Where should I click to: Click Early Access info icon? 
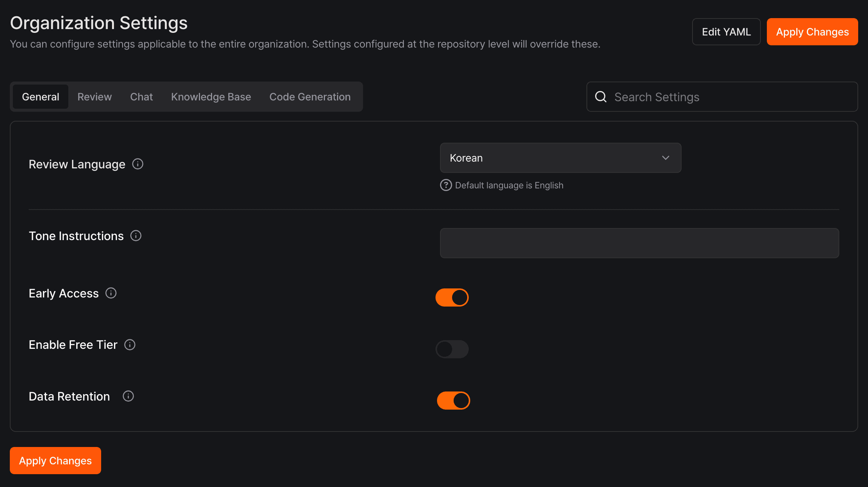coord(111,293)
